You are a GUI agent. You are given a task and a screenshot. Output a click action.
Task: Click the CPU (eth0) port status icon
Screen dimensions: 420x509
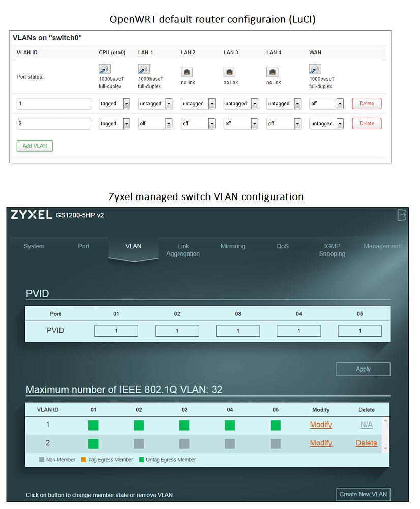104,68
